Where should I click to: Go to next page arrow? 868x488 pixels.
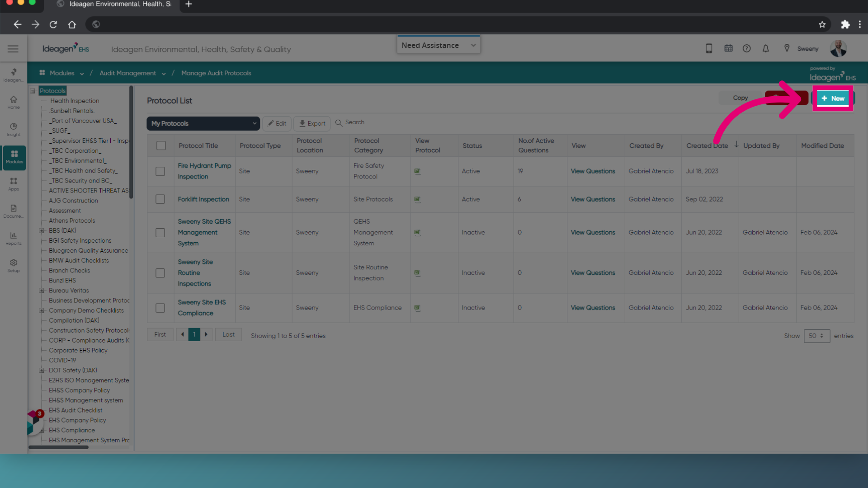(x=206, y=334)
